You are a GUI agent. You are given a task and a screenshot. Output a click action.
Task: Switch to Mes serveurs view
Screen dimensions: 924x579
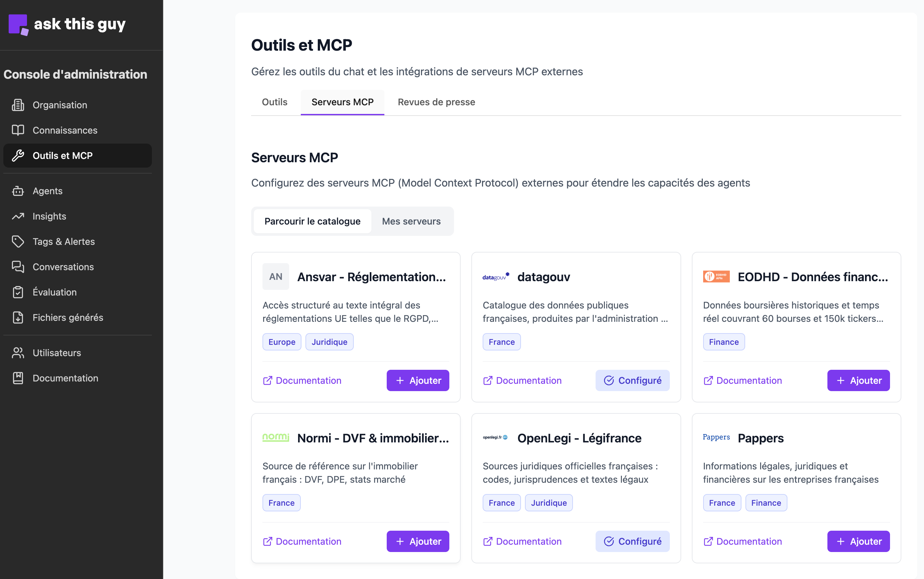[411, 221]
